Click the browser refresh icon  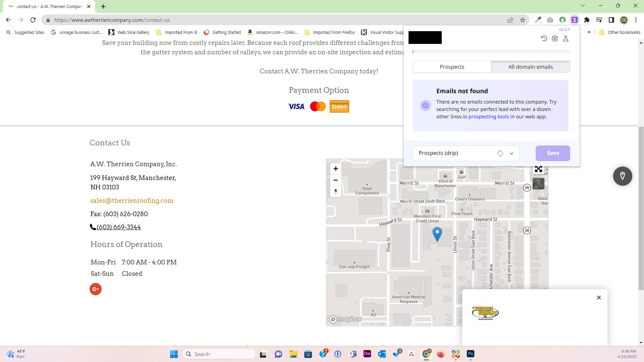(33, 20)
